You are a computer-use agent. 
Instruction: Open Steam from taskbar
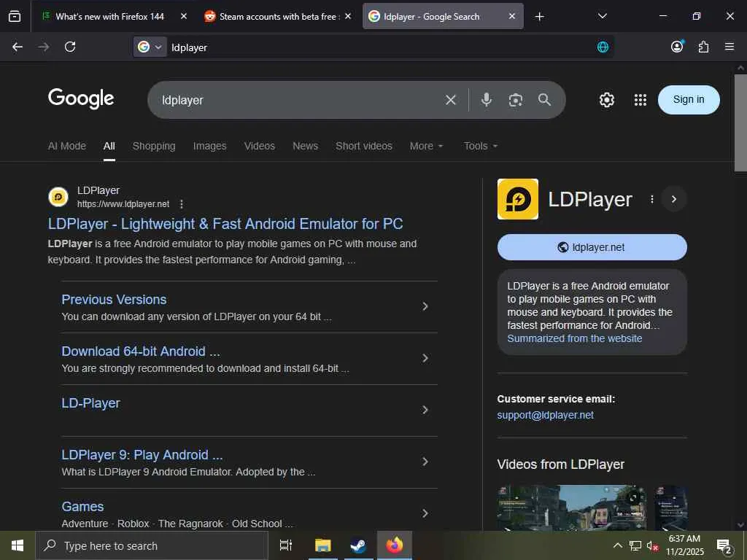point(358,545)
